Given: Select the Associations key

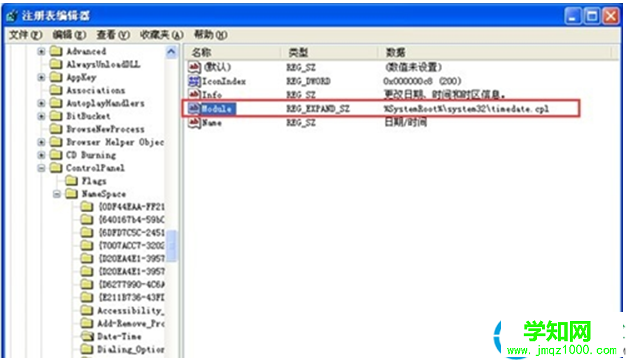Looking at the screenshot, I should (x=95, y=90).
